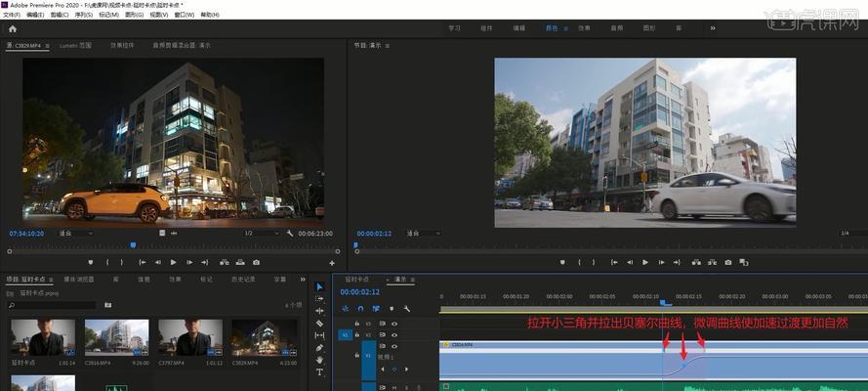The image size is (868, 391).
Task: Mark Out point in Source monitor
Action: (122, 263)
